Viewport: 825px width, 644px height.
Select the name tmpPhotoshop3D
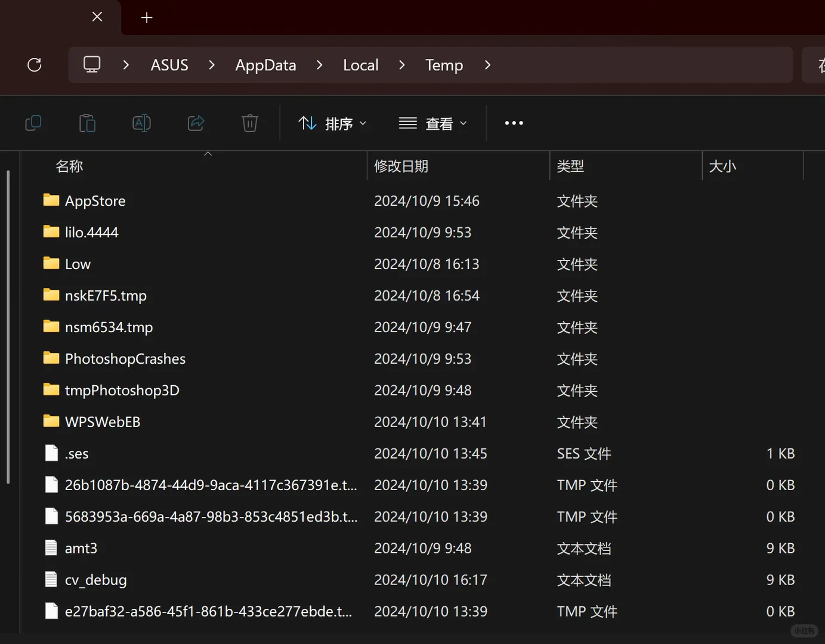122,391
